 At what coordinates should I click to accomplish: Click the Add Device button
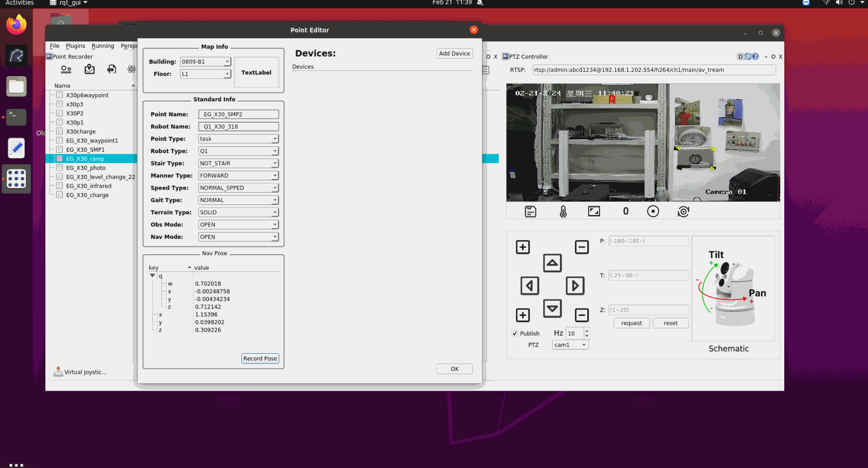click(454, 54)
